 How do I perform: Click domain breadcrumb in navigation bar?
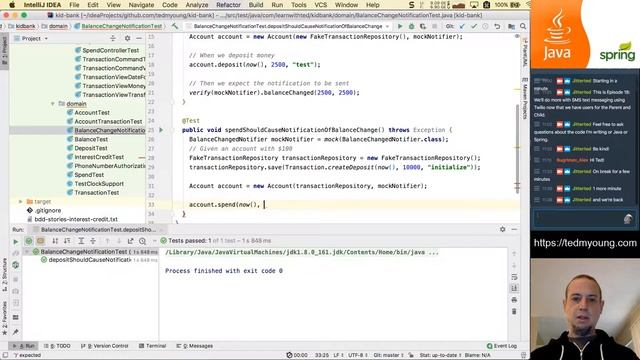(55, 26)
